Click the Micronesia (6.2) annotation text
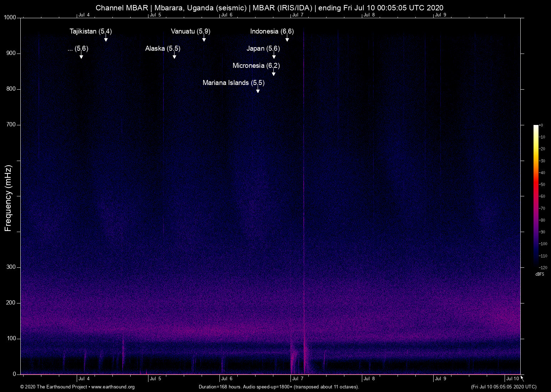Screen dimensions: 551x392 tap(256, 66)
